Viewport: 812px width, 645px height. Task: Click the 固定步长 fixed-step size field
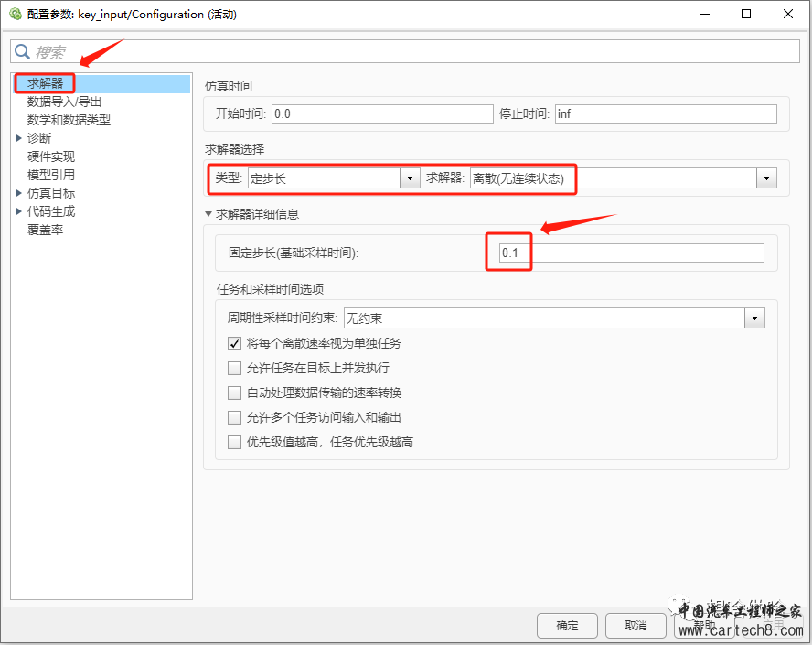click(631, 253)
